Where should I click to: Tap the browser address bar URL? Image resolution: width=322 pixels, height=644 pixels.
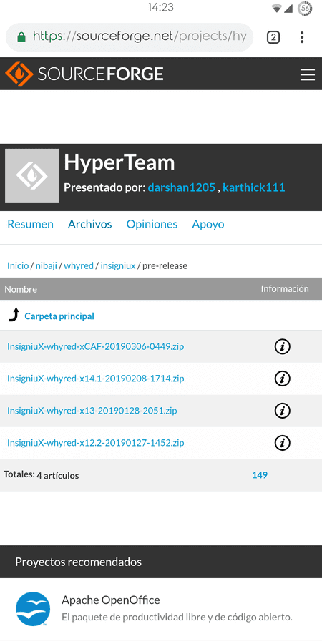point(140,37)
